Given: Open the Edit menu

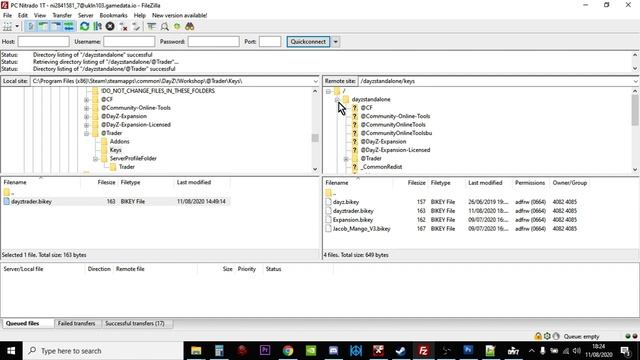Looking at the screenshot, I should tap(22, 15).
